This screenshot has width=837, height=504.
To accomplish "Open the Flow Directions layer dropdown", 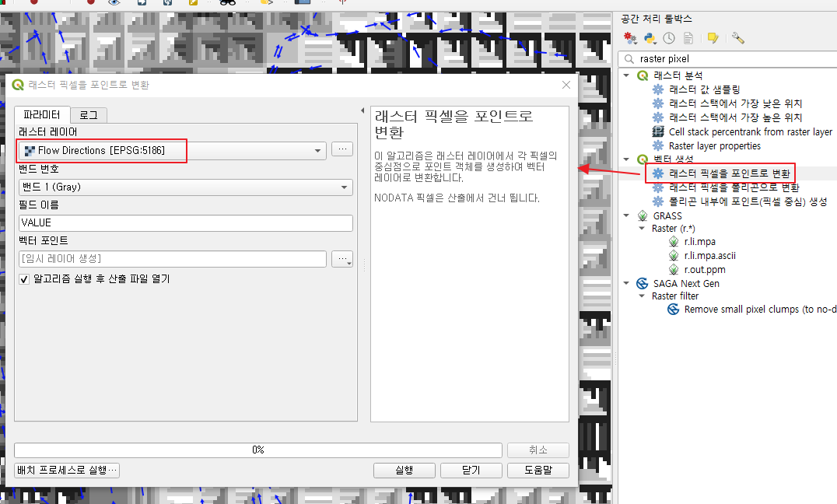I will 316,150.
